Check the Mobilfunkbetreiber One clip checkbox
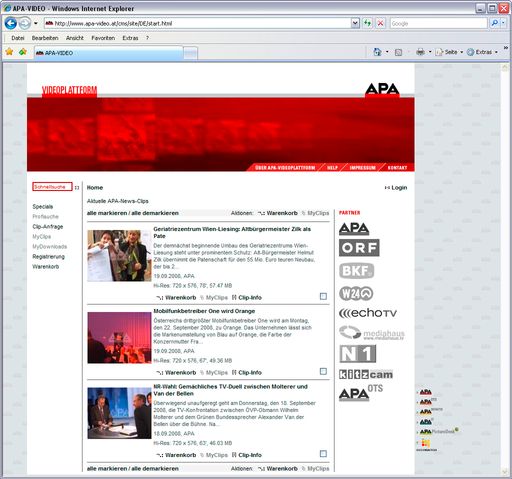This screenshot has height=479, width=512. pos(323,371)
